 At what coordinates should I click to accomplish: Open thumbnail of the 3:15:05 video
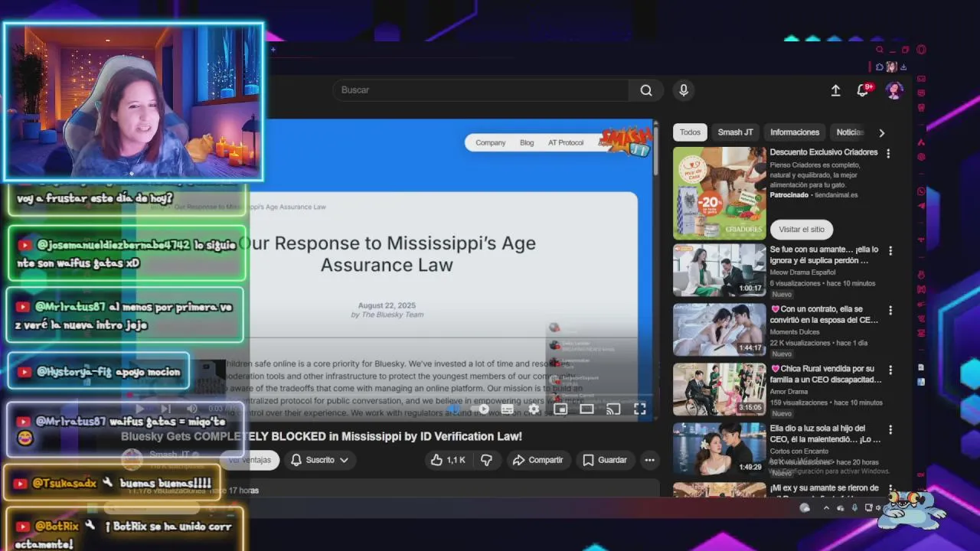pyautogui.click(x=719, y=390)
